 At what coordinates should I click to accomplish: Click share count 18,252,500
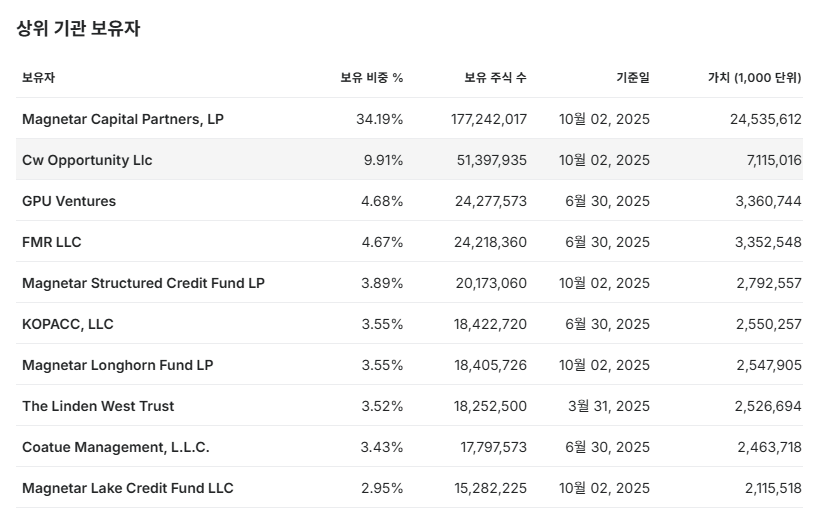coord(490,406)
